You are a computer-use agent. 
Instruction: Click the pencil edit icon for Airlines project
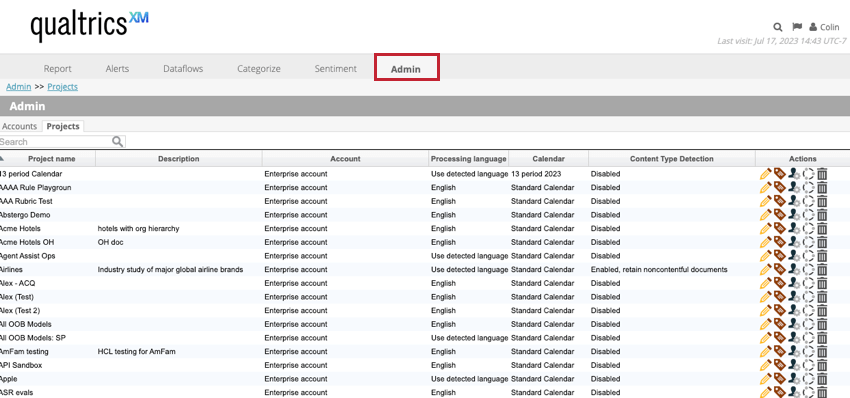click(765, 269)
